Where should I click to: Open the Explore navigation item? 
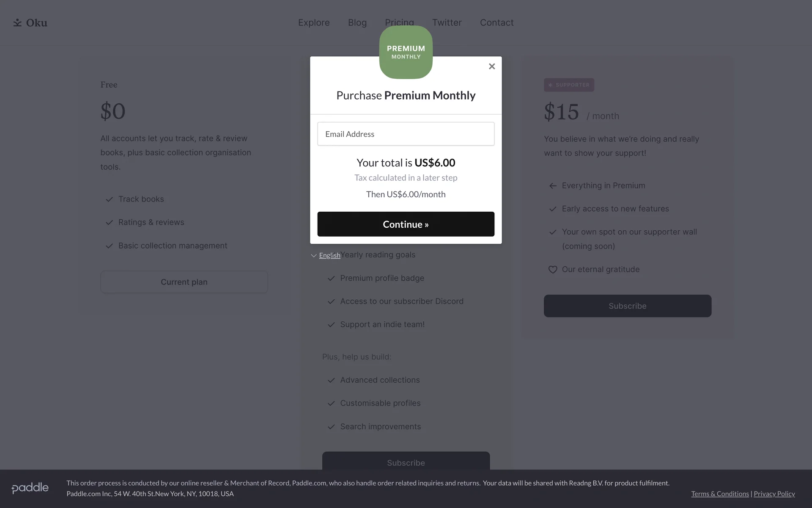coord(314,23)
